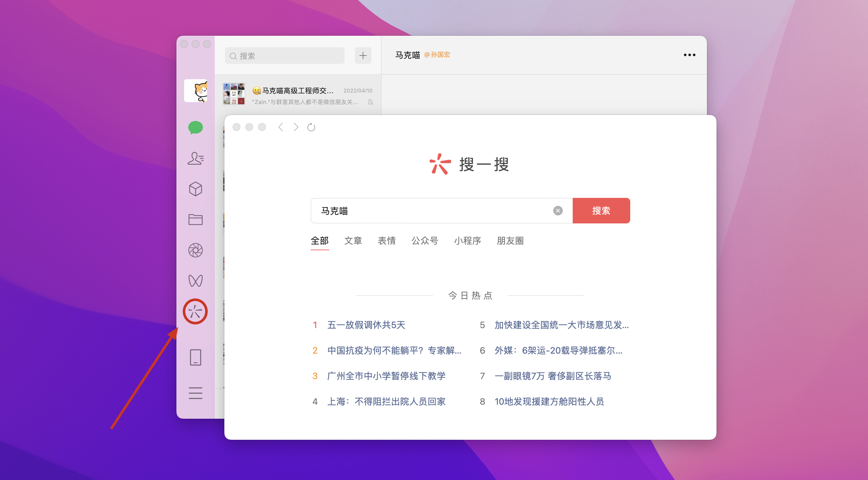The height and width of the screenshot is (480, 868).
Task: Open the hamburger settings menu at sidebar bottom
Action: pos(196,393)
